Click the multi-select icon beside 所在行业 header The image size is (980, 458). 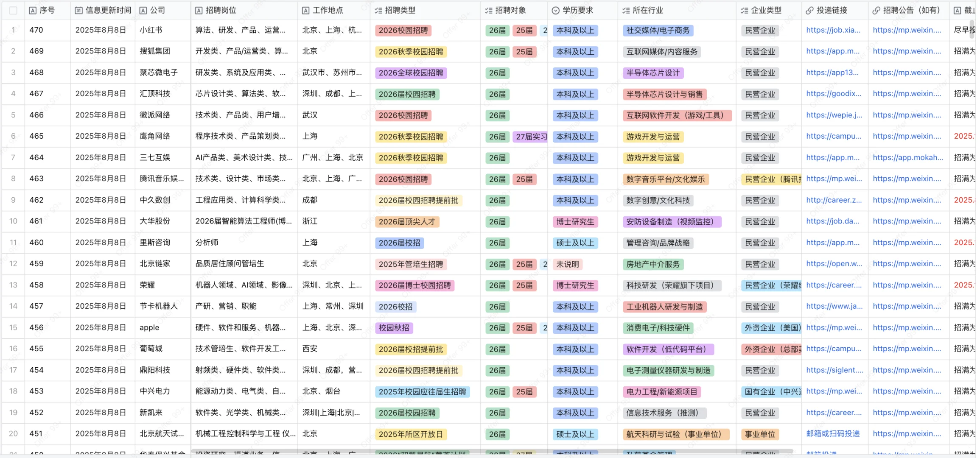pos(626,11)
